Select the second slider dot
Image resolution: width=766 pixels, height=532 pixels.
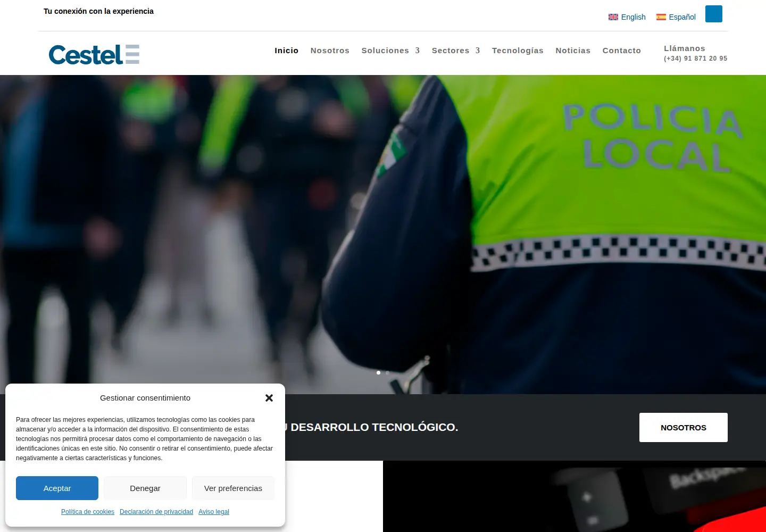pos(387,372)
